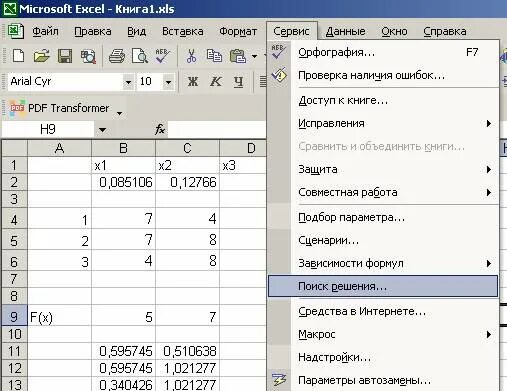The image size is (507, 391).
Task: Choose Доступ к книге…
Action: [383, 100]
